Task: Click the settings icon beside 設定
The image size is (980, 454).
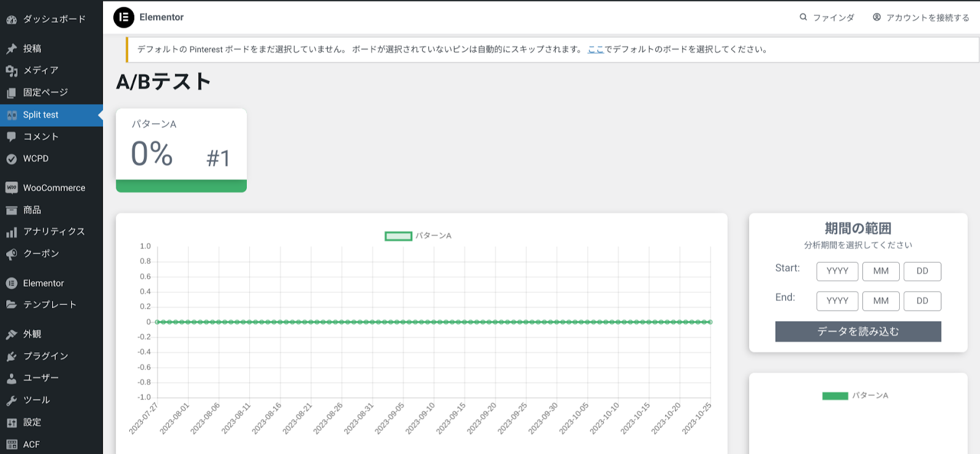Action: click(12, 423)
